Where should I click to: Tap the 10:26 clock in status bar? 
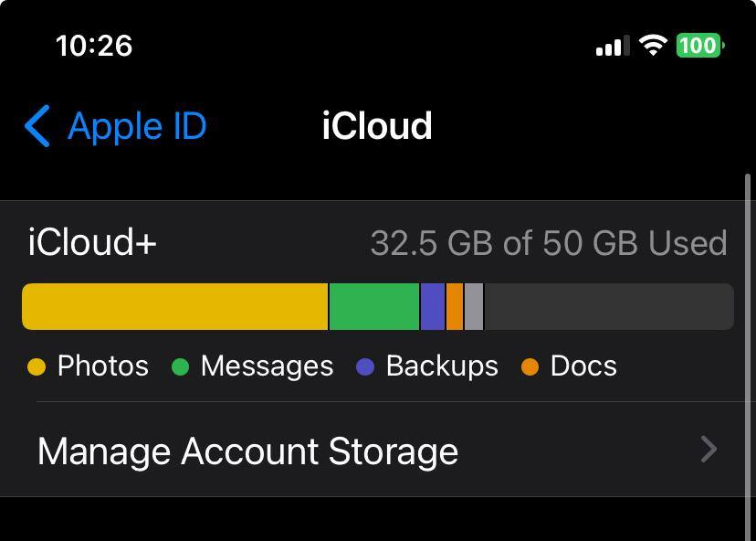tap(94, 46)
